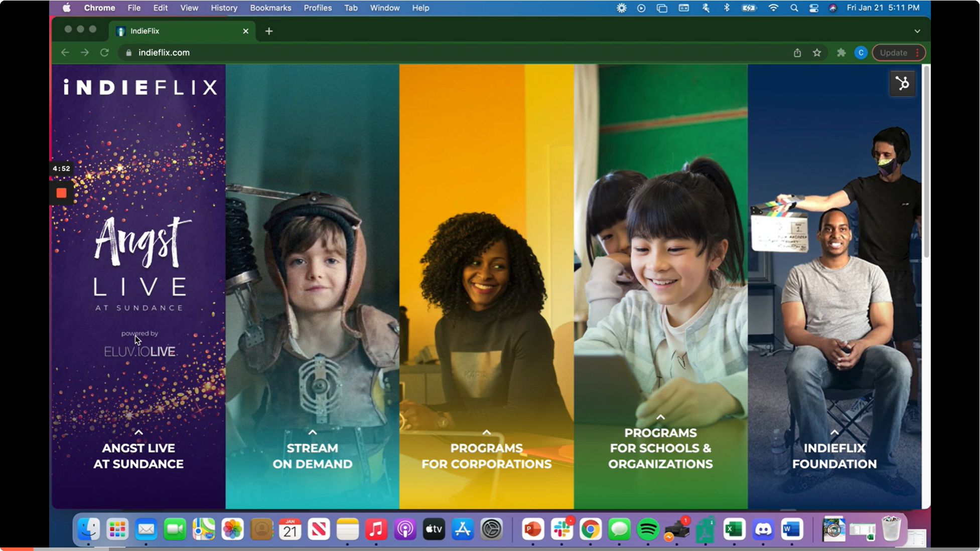Open the Bookmarks menu

(270, 8)
